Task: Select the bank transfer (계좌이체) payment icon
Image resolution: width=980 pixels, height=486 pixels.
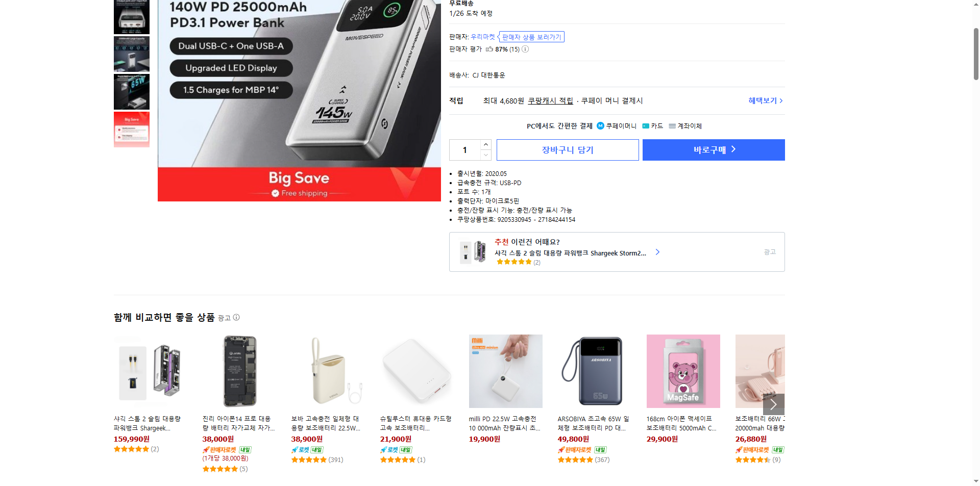Action: 673,125
